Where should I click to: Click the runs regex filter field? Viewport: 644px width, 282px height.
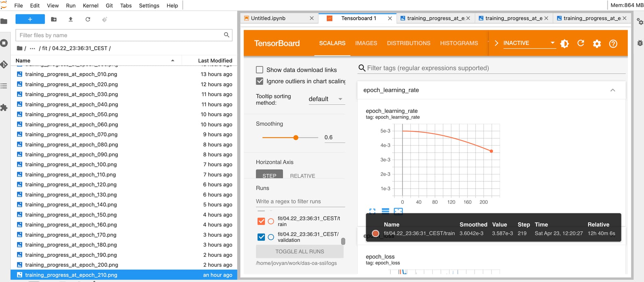300,201
